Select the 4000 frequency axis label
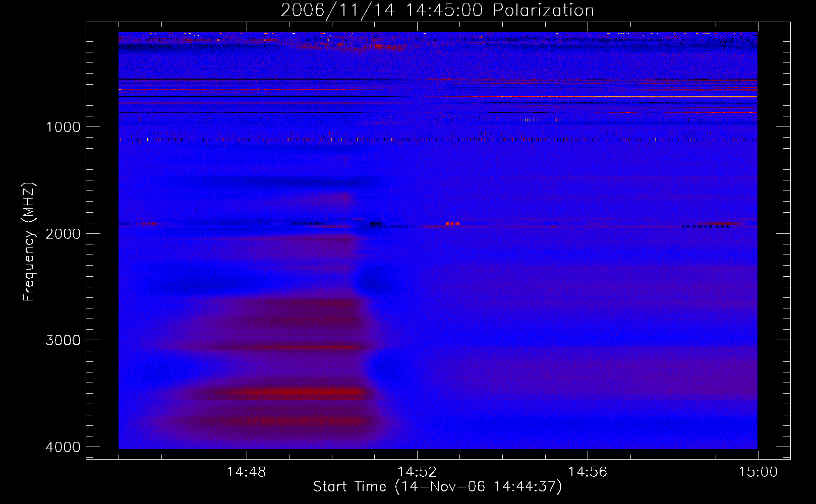The height and width of the screenshot is (504, 816). (x=63, y=447)
